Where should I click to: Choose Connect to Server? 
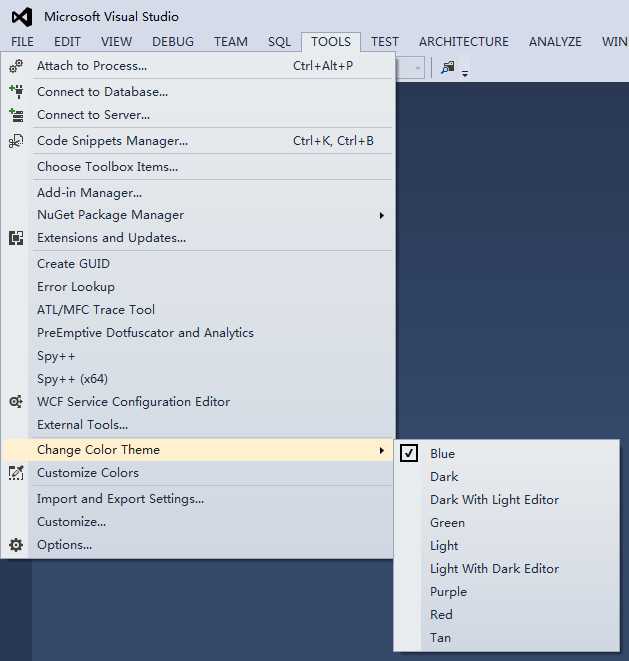click(198, 115)
